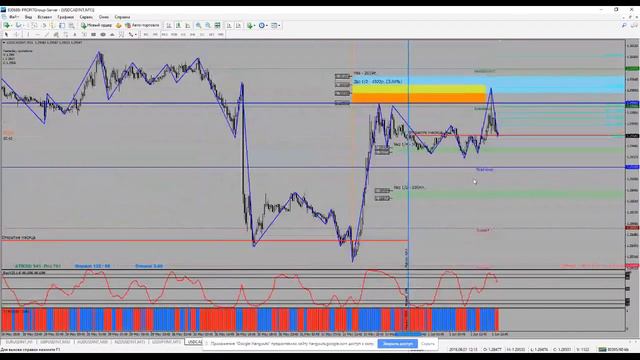
Task: Open the Вид menu
Action: (x=28, y=17)
